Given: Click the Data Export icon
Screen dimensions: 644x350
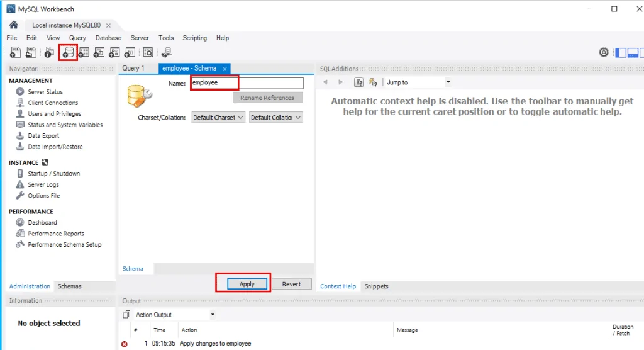Looking at the screenshot, I should (19, 135).
